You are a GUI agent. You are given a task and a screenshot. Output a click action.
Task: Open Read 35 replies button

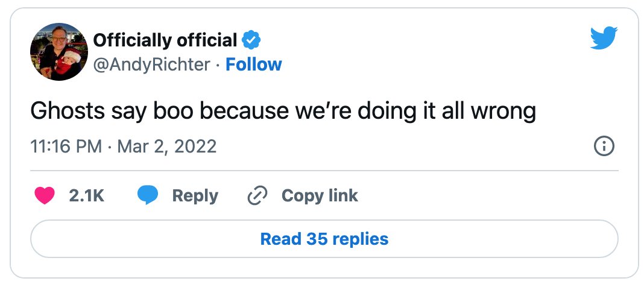point(324,239)
